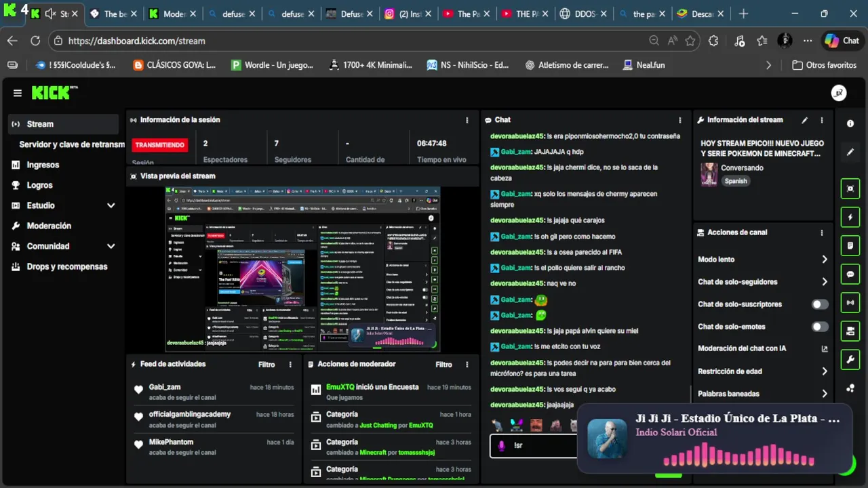Click the Indio Solari album art in music popup
The height and width of the screenshot is (488, 868).
pyautogui.click(x=607, y=439)
